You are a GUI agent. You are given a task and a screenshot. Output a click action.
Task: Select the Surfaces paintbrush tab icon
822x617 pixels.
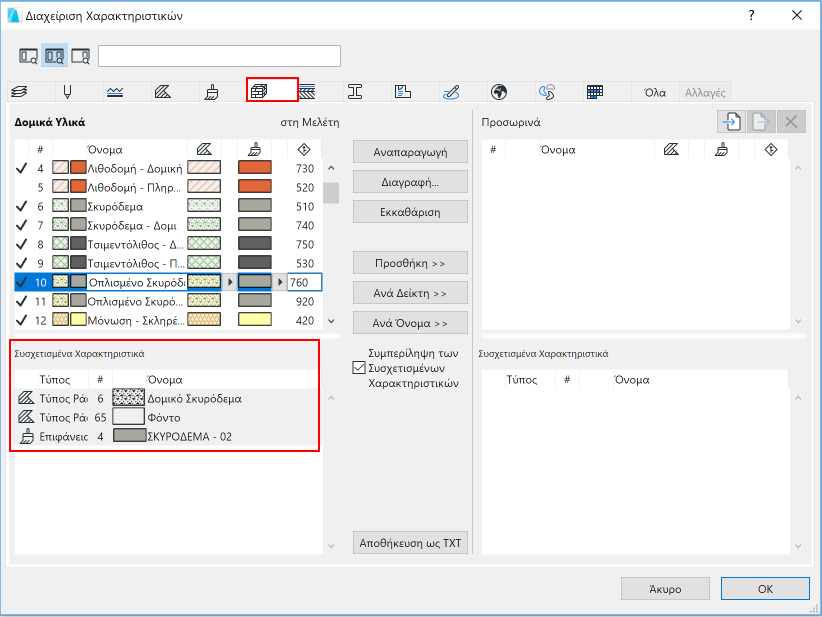point(212,92)
